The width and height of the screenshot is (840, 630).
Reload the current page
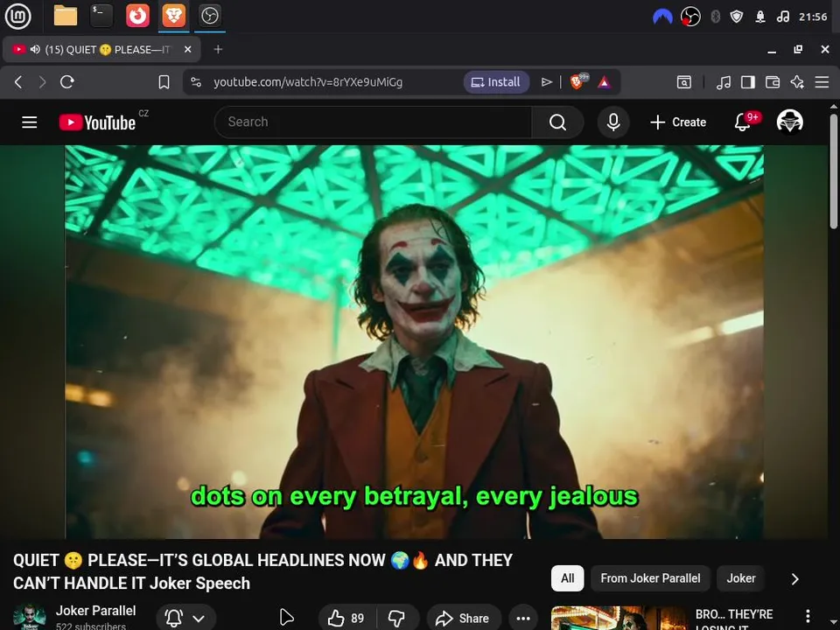pyautogui.click(x=67, y=82)
